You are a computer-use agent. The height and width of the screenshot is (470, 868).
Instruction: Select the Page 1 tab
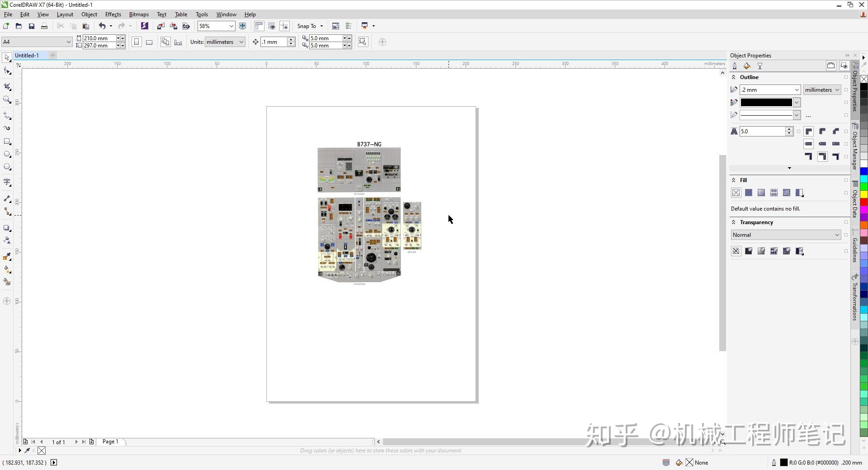pos(110,442)
